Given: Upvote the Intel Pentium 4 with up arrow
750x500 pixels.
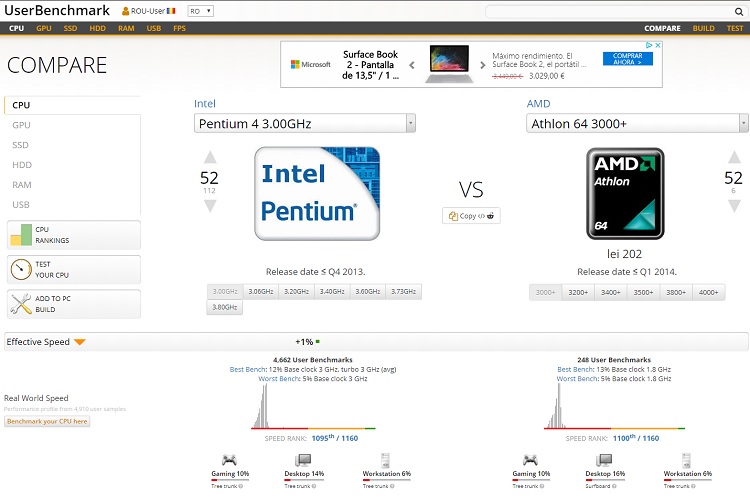Looking at the screenshot, I should (x=209, y=157).
